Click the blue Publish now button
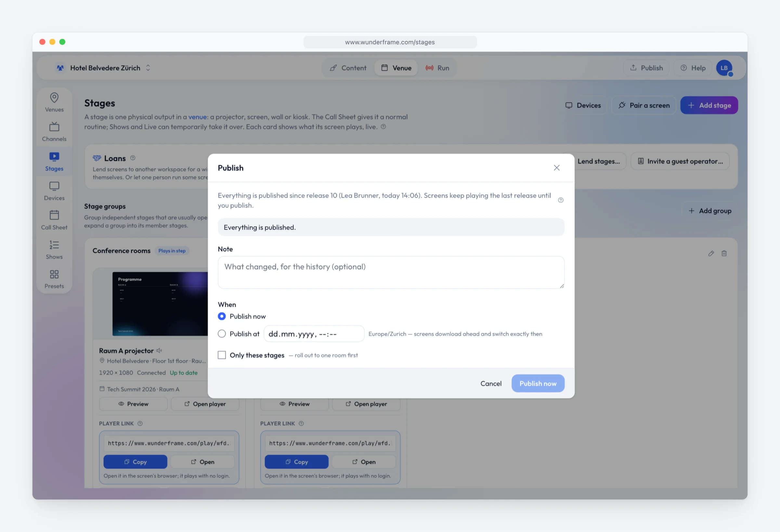 tap(538, 383)
